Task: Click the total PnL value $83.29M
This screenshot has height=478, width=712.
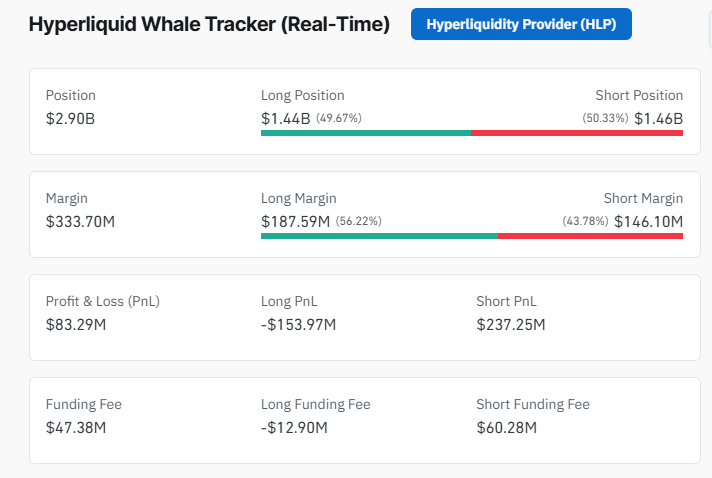Action: point(76,324)
